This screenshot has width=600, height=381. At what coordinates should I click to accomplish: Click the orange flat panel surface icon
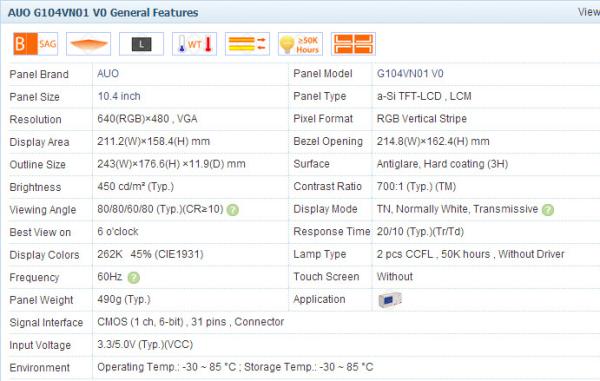tap(88, 44)
